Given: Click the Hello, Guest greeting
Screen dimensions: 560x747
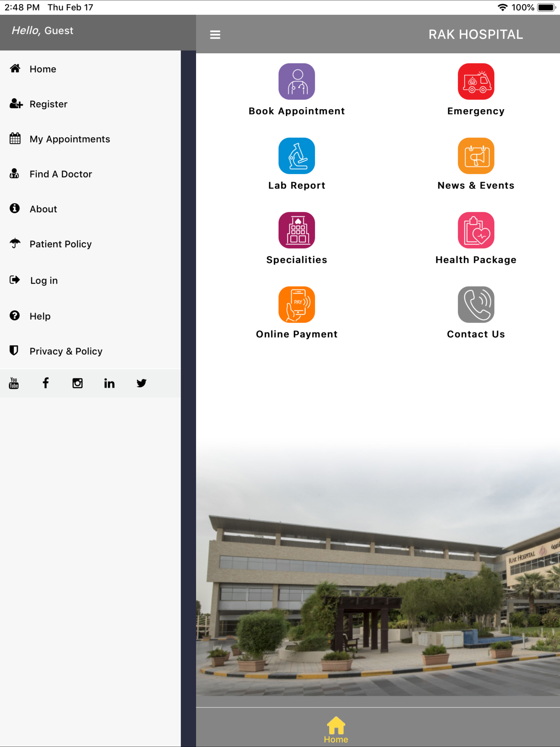Looking at the screenshot, I should (x=43, y=30).
